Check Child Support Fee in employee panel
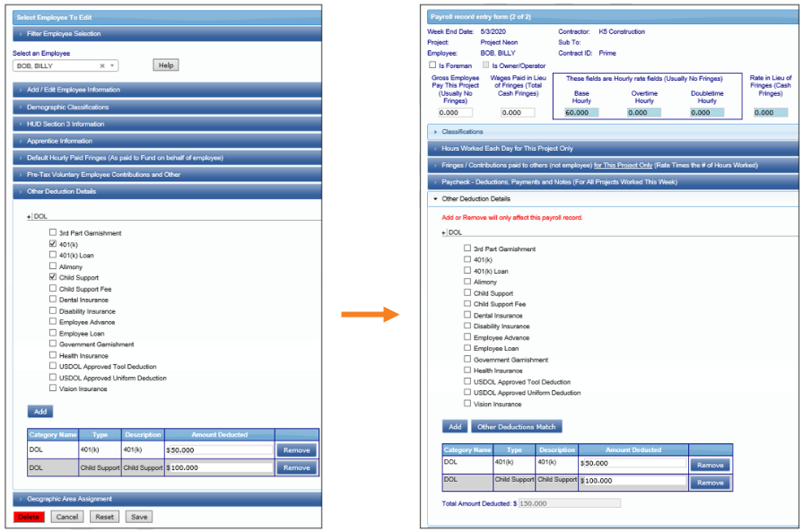This screenshot has height=532, width=803. [x=53, y=288]
